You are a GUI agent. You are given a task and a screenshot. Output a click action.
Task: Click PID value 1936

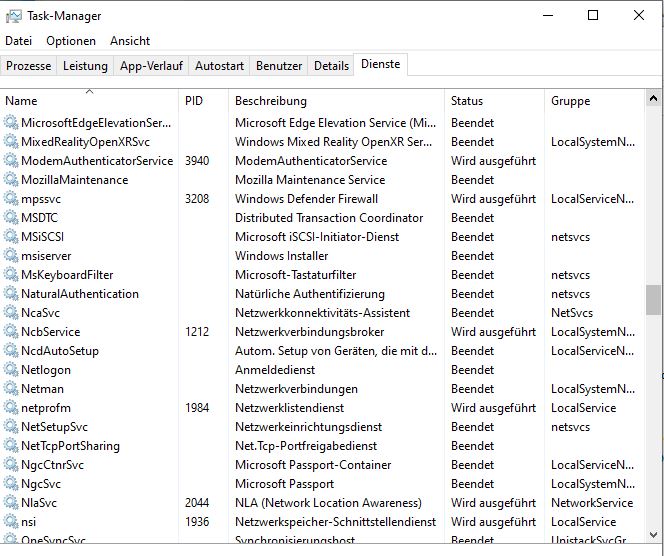point(197,522)
